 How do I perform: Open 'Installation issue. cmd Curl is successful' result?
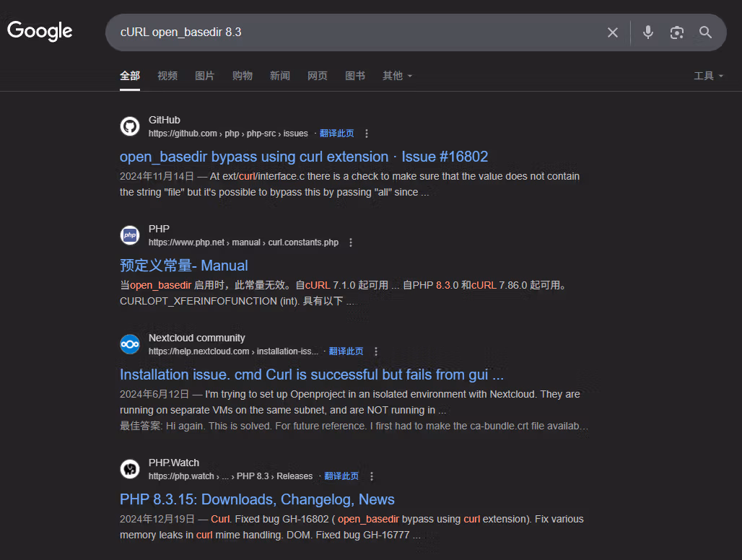[311, 375]
